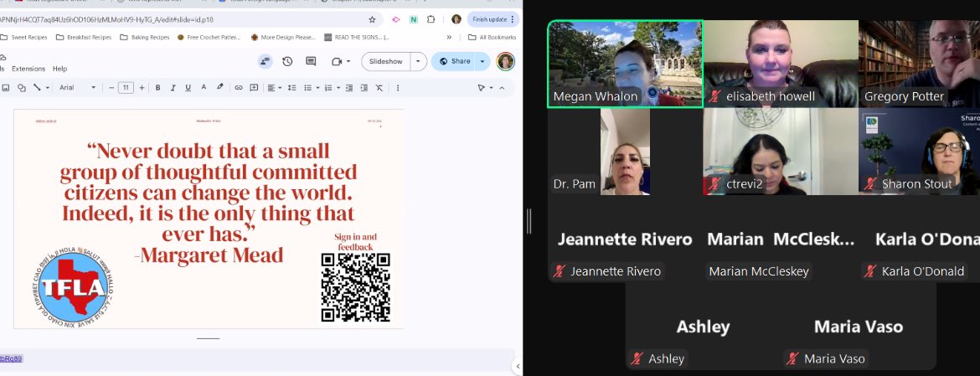Click the clear formatting icon
Image resolution: width=980 pixels, height=376 pixels.
[379, 88]
